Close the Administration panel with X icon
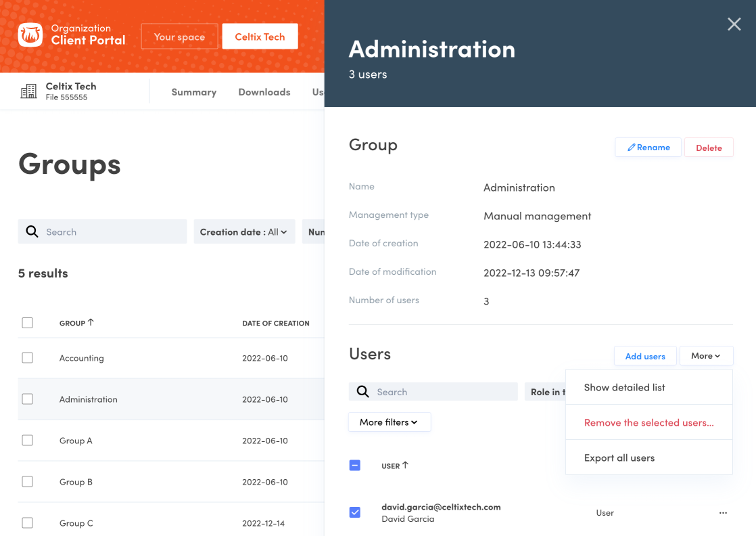This screenshot has height=536, width=756. [734, 25]
